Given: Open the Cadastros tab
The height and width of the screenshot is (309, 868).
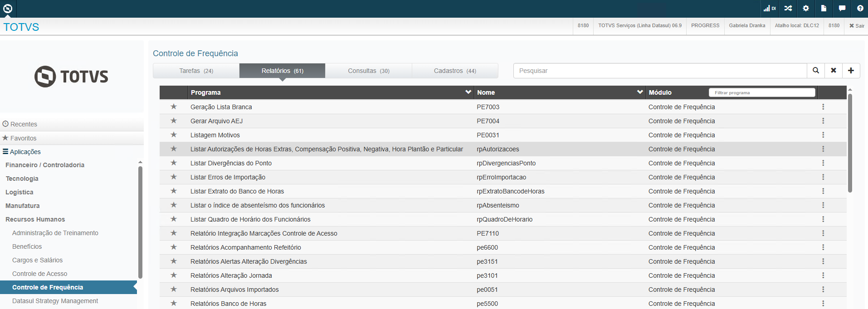Looking at the screenshot, I should tap(455, 71).
